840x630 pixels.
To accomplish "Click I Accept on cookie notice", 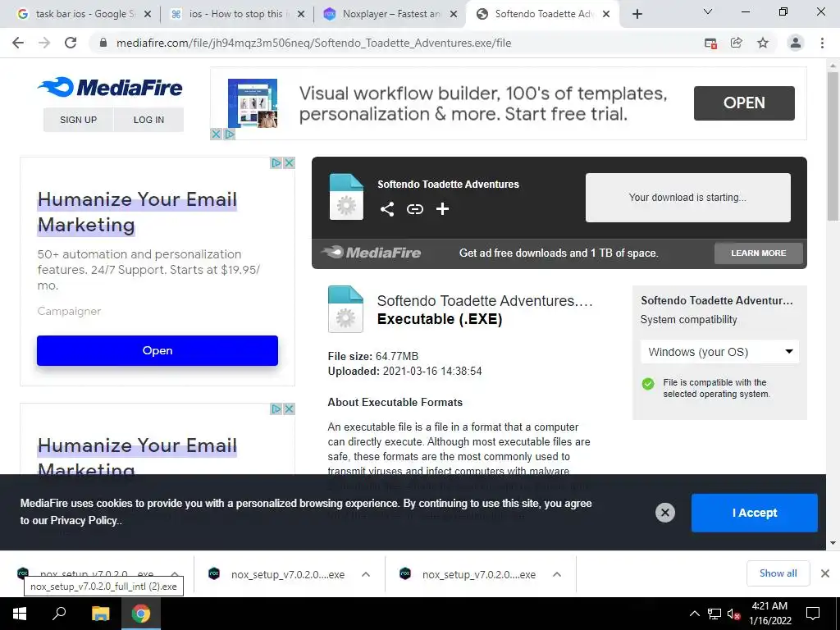I will point(755,513).
